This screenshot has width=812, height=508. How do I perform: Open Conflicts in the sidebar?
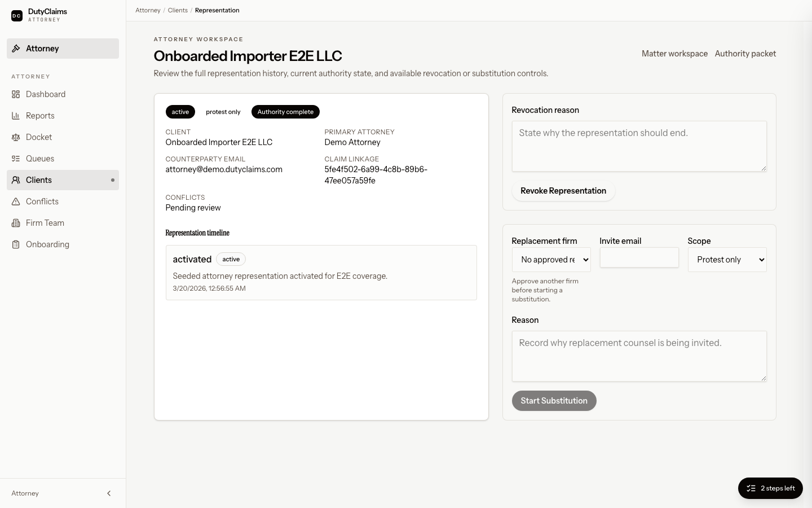click(x=63, y=202)
